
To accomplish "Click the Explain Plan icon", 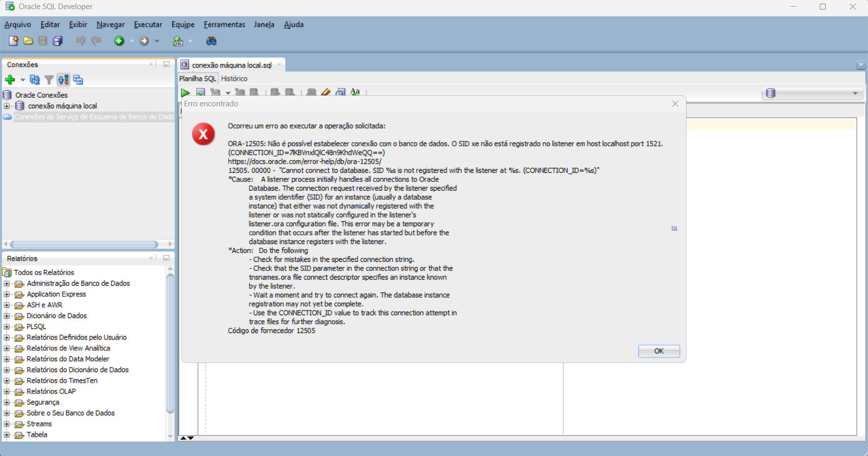I will (215, 93).
